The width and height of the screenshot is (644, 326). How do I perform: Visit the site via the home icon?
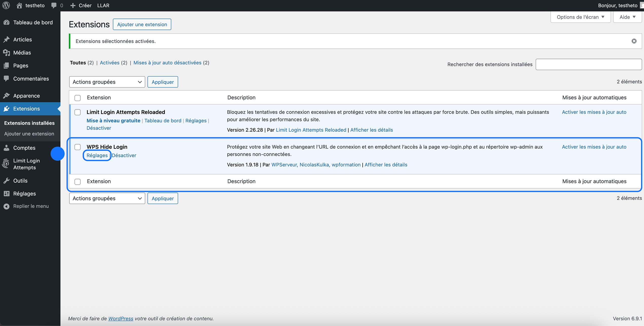(x=19, y=5)
